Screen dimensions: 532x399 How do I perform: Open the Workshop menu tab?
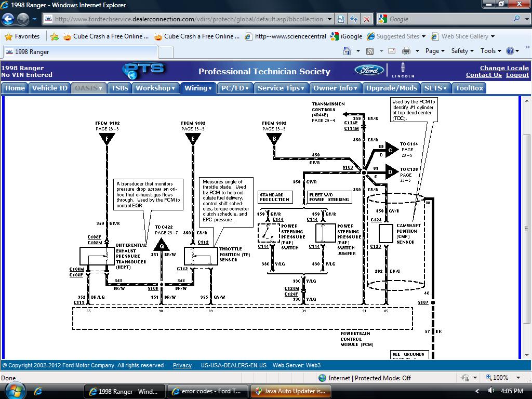[x=155, y=88]
